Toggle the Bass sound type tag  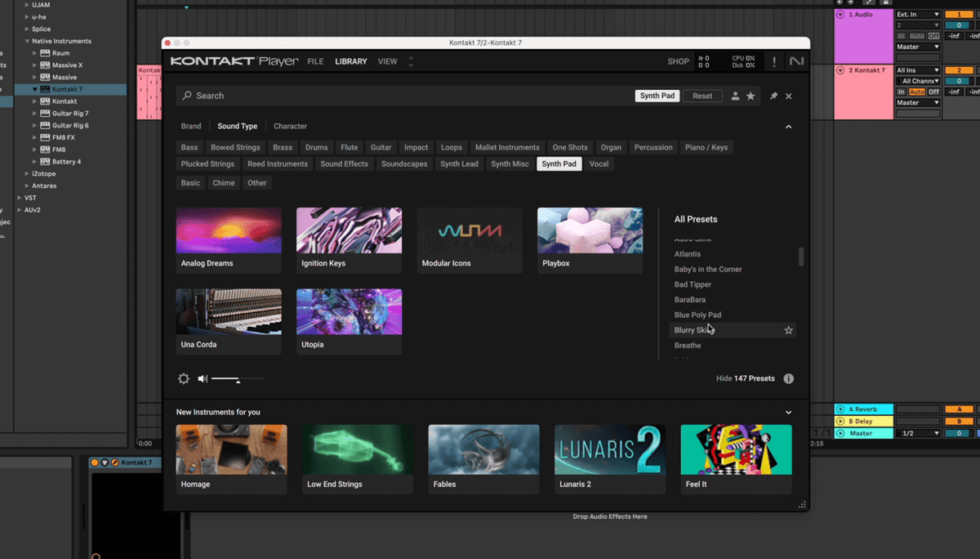click(x=189, y=147)
